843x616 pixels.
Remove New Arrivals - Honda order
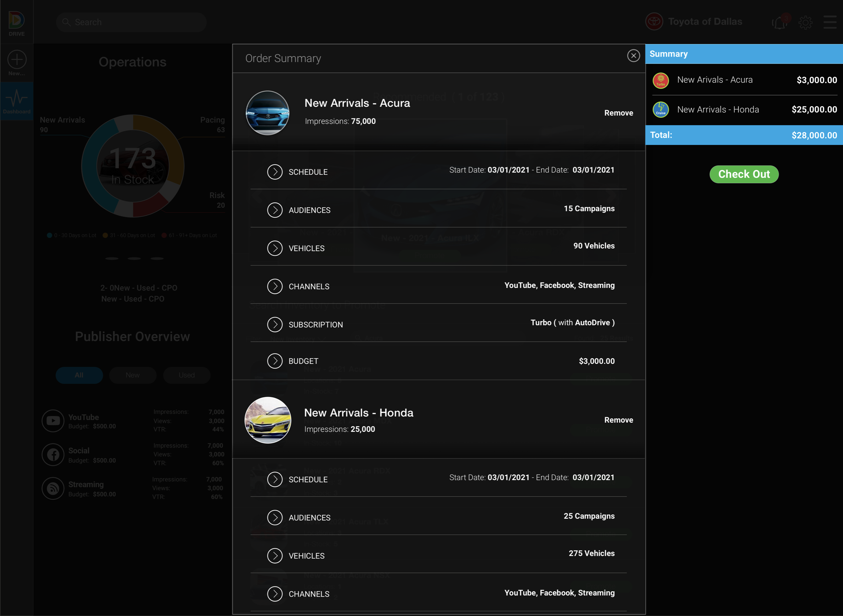tap(618, 420)
